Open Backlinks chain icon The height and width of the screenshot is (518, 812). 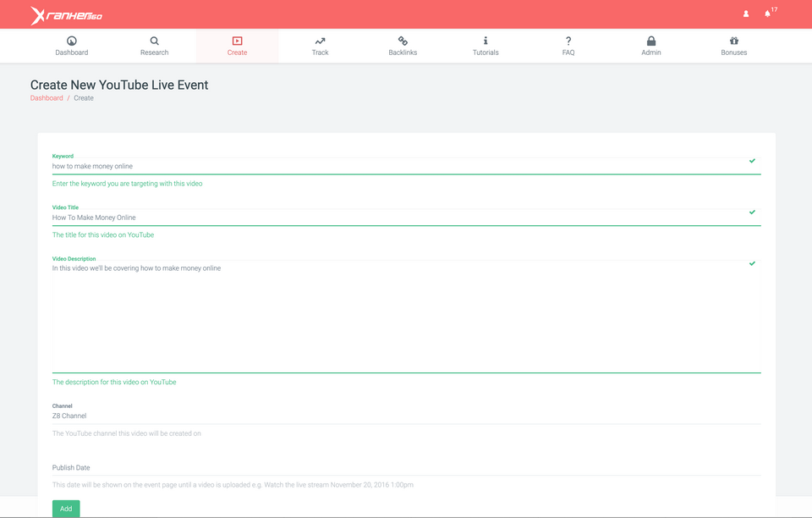[403, 41]
